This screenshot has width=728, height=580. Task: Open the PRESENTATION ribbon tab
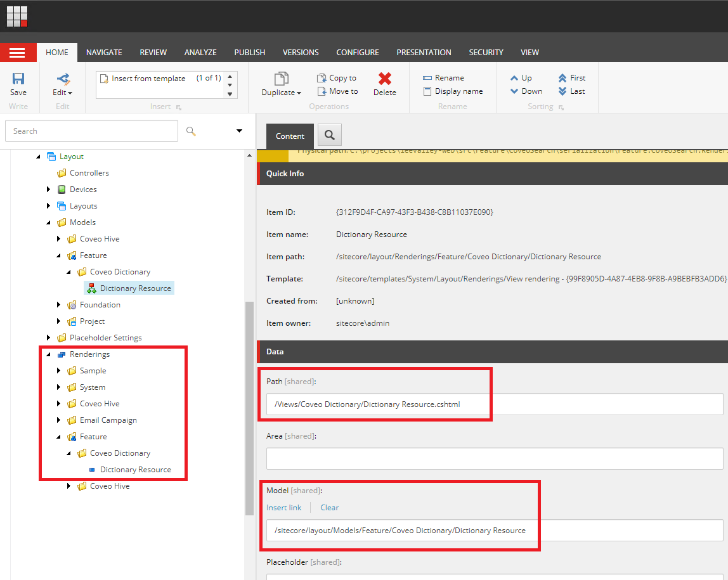[x=424, y=53]
